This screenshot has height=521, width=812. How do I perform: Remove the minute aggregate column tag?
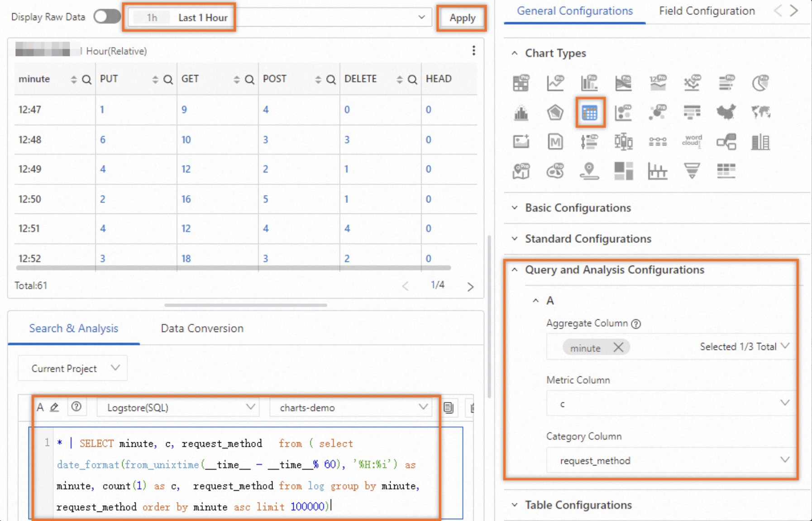click(x=618, y=347)
